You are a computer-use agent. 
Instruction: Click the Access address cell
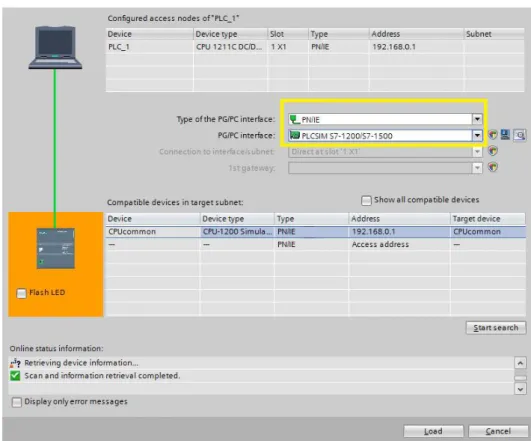tap(400, 244)
